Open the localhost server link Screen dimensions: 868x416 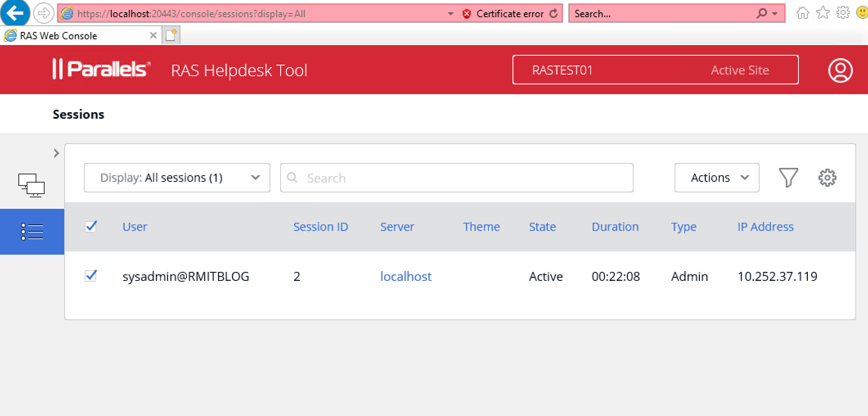(406, 276)
